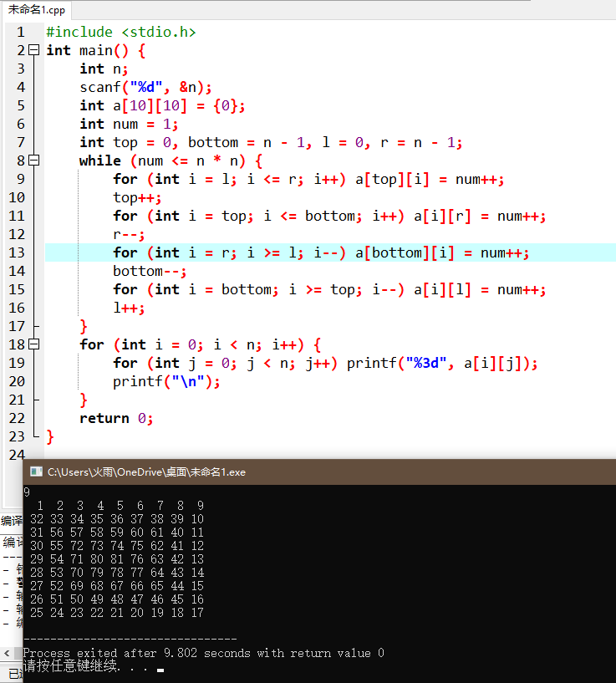Click the console window system icon
Screen dimensions: 616x683
click(x=36, y=471)
